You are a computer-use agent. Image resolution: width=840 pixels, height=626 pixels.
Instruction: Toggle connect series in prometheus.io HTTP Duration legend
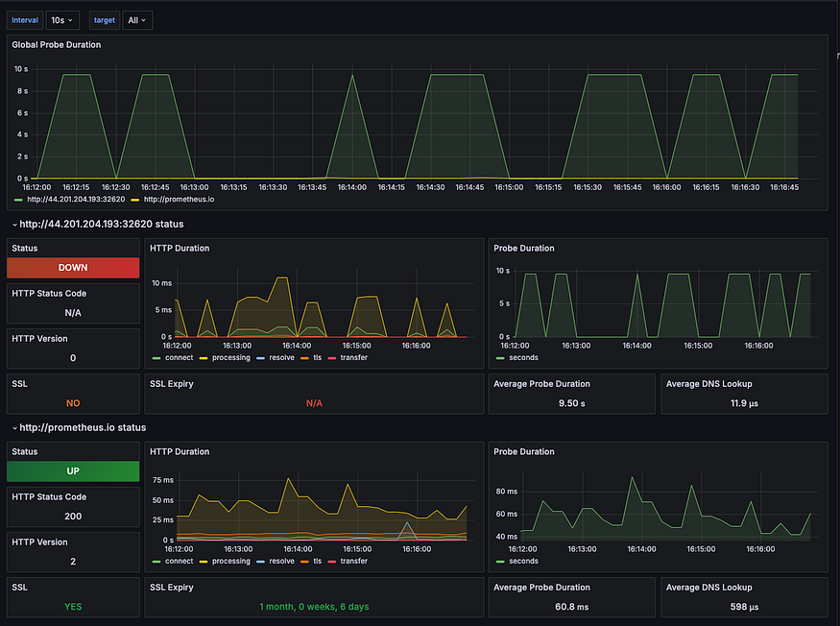click(x=179, y=561)
